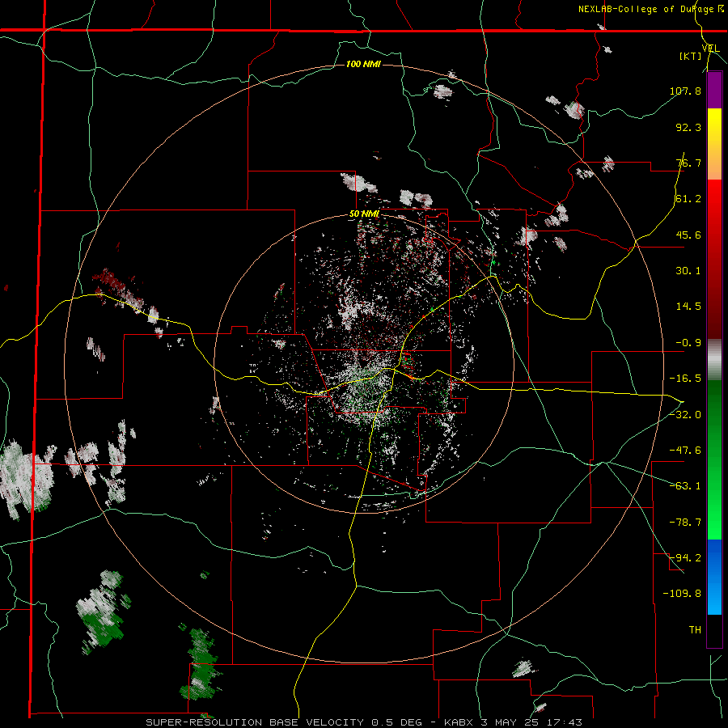Click the VEL legend title

(710, 49)
